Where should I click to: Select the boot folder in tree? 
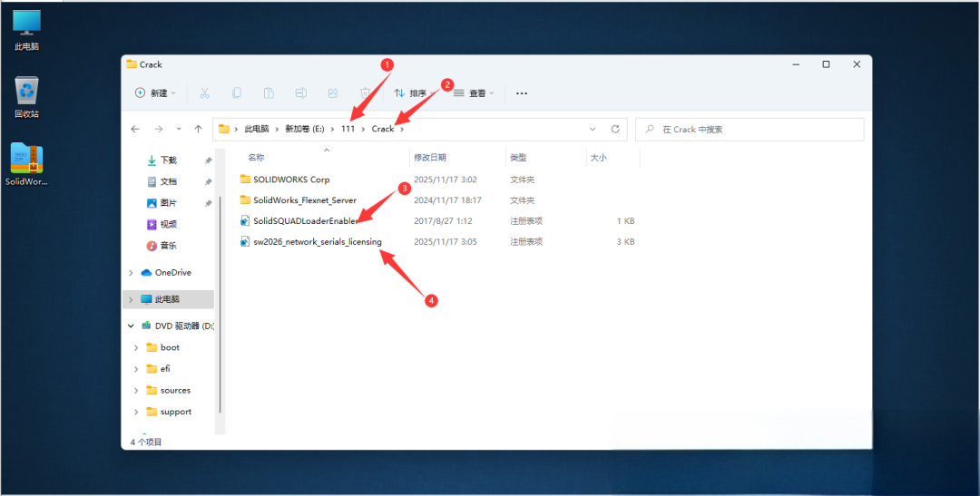170,347
